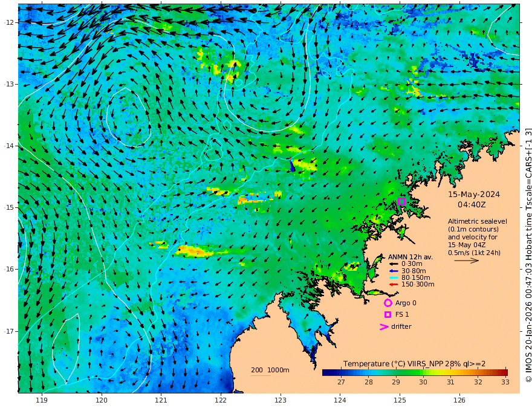
Task: Click the magenta FS 1 square marker on map
Action: tap(401, 201)
